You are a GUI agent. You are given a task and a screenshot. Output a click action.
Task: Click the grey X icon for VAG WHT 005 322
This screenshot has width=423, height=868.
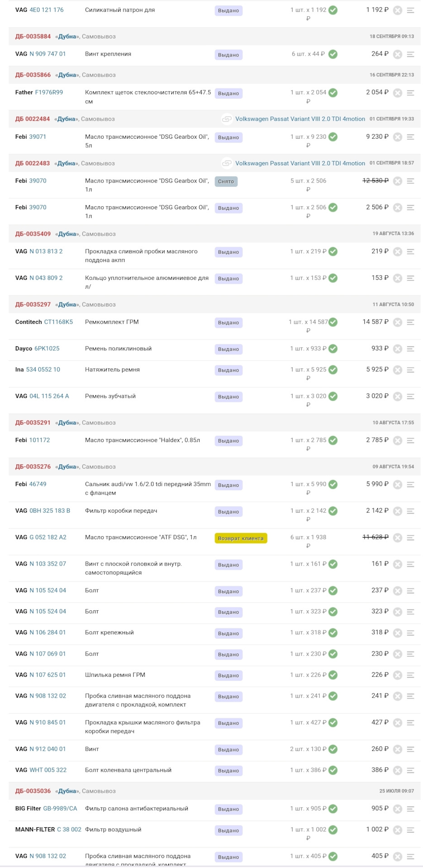click(x=397, y=770)
